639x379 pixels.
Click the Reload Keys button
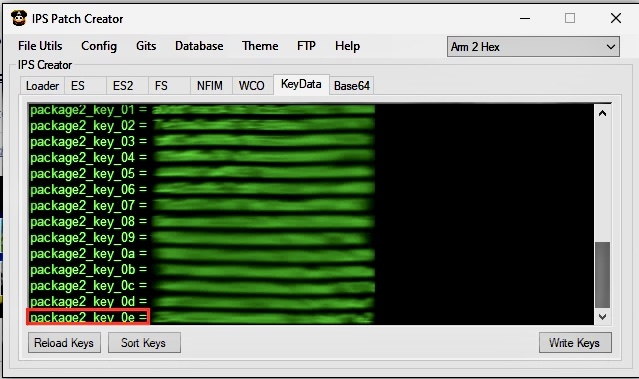click(64, 343)
